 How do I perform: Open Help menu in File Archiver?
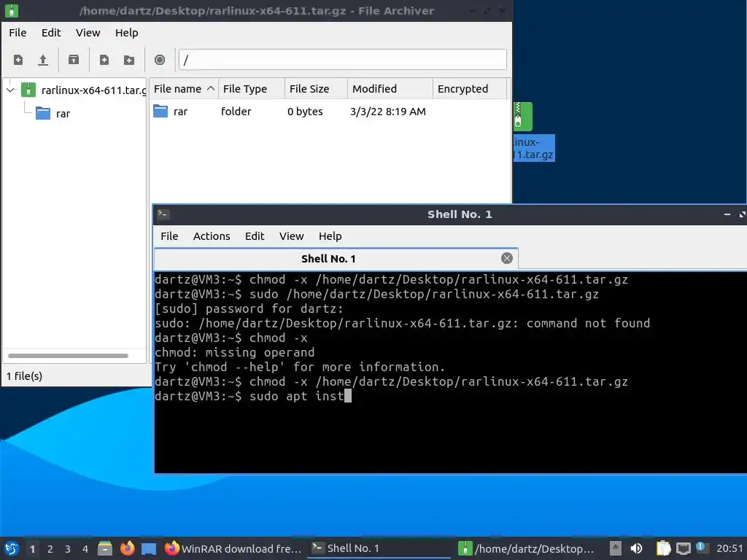pos(127,33)
